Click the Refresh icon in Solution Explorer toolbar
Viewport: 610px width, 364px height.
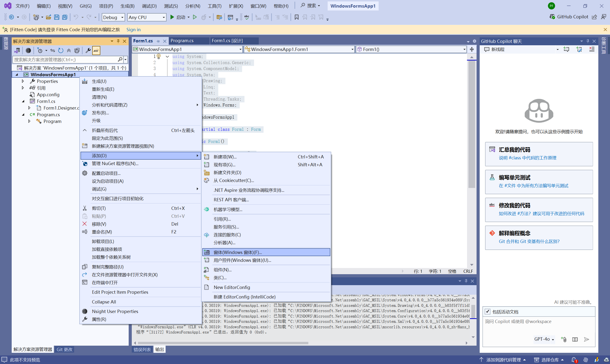[x=61, y=51]
